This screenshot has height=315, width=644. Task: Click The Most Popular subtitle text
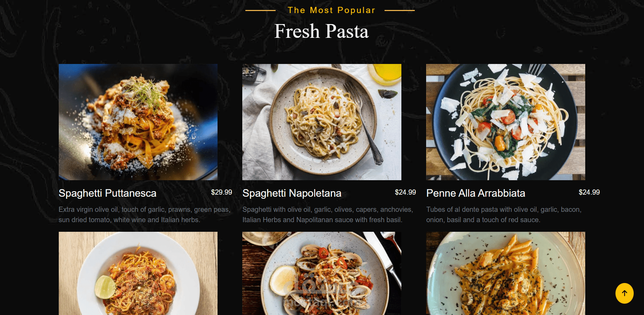(331, 10)
